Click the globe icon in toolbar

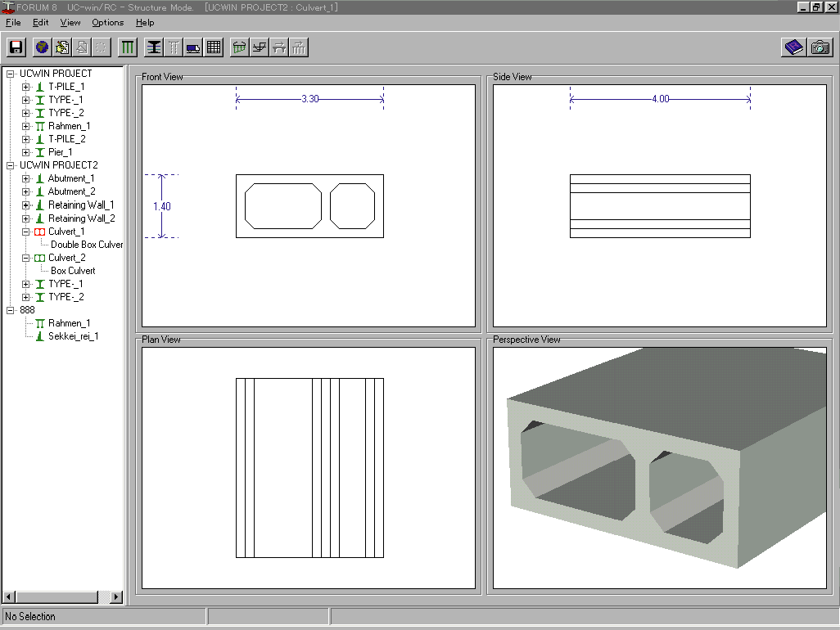(x=42, y=47)
